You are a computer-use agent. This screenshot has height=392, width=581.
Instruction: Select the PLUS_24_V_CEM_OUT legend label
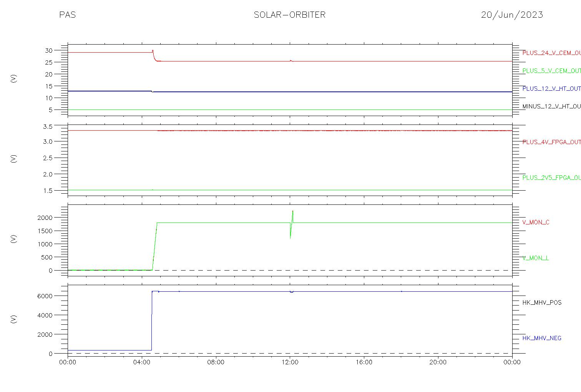pos(551,53)
